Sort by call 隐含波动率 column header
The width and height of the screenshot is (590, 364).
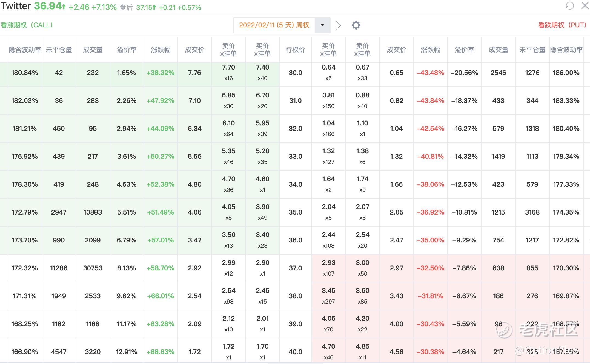(25, 50)
